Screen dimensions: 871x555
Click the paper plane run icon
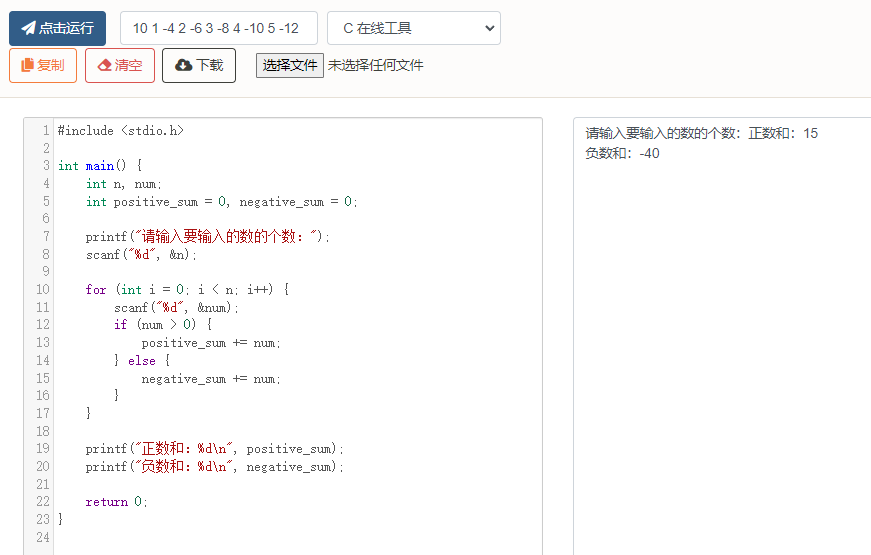[x=28, y=28]
